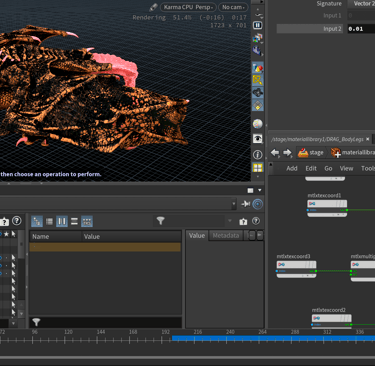Toggle the vertical split columns layout button

point(62,221)
